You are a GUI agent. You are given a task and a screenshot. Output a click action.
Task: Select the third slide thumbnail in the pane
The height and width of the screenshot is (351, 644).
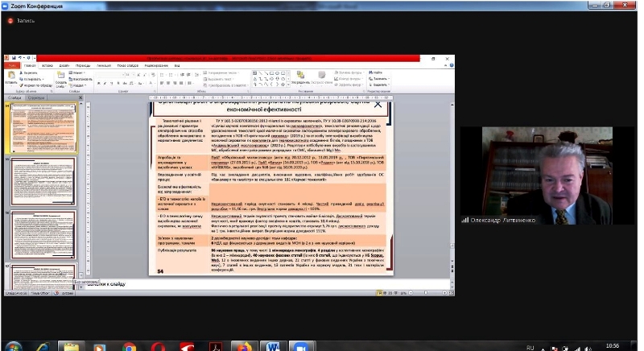(43, 234)
